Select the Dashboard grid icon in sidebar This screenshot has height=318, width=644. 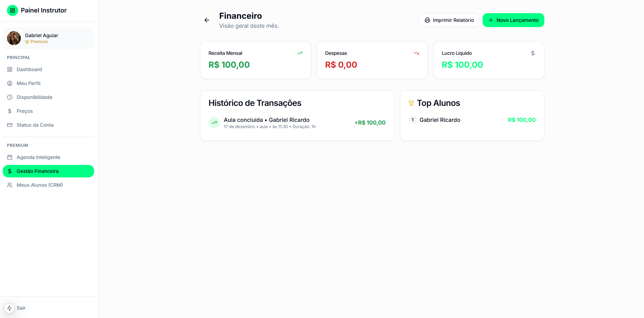click(x=10, y=69)
